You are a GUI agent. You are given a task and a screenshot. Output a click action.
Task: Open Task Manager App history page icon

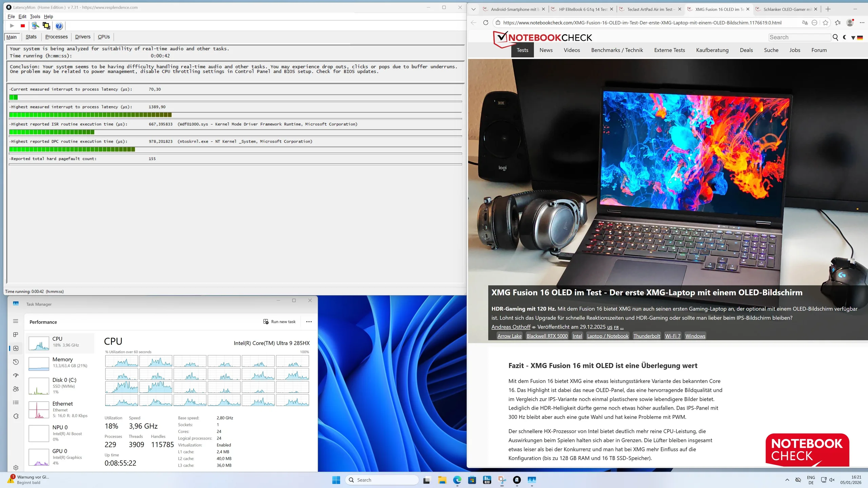click(16, 362)
